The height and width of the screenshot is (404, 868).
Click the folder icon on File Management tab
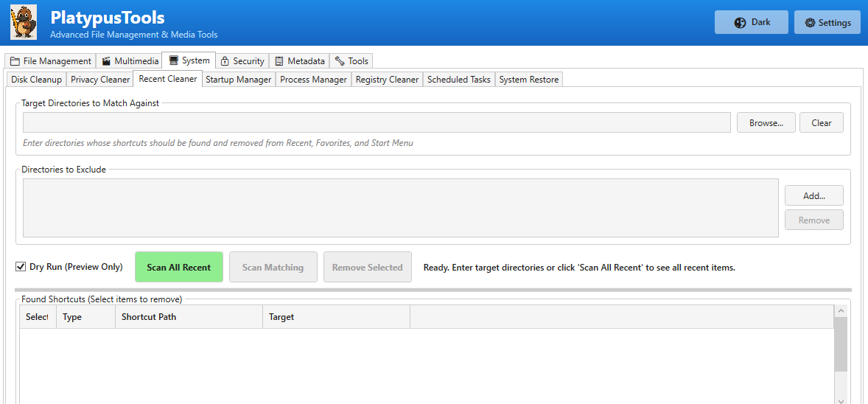pos(15,61)
